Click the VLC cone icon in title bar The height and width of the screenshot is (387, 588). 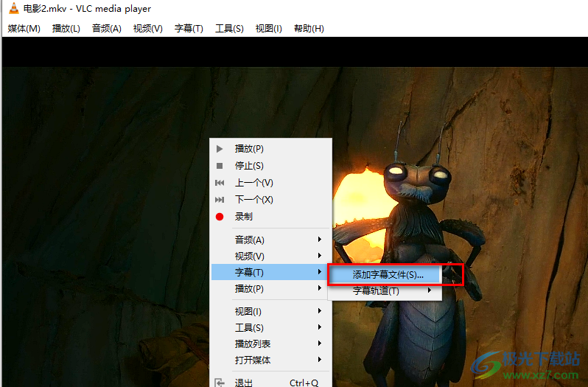[14, 8]
